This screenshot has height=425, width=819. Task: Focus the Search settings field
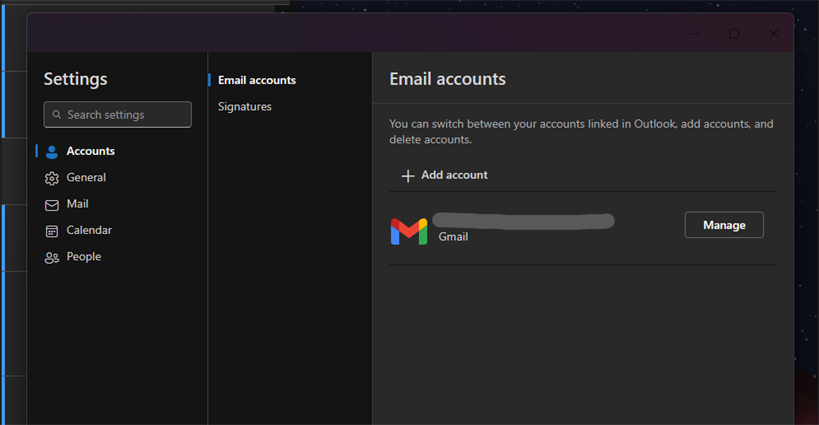pyautogui.click(x=125, y=115)
